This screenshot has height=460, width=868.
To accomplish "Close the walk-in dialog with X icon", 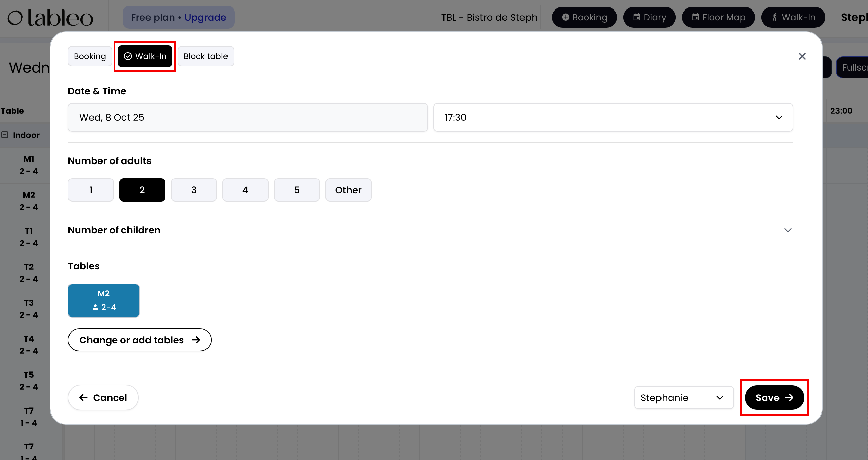I will (x=802, y=56).
